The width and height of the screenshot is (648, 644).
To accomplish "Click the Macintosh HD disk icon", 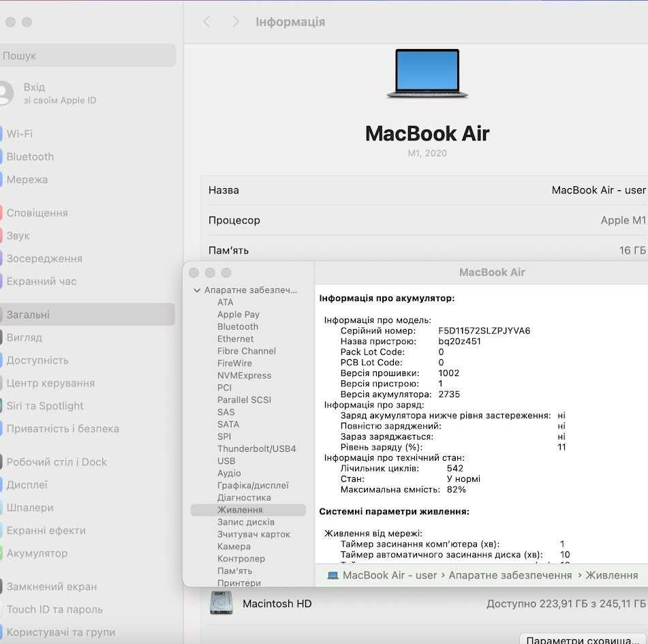I will pos(221,602).
